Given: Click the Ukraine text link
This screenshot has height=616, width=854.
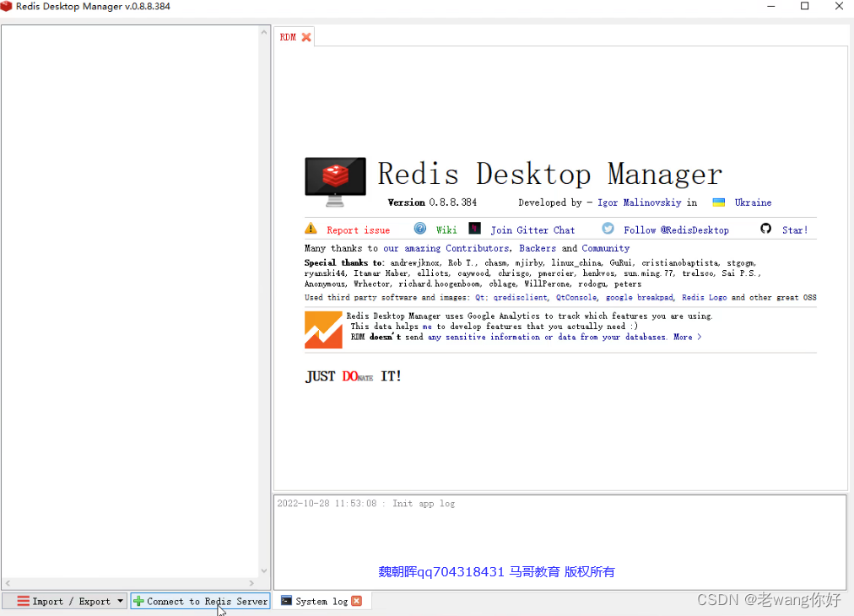Looking at the screenshot, I should (753, 202).
